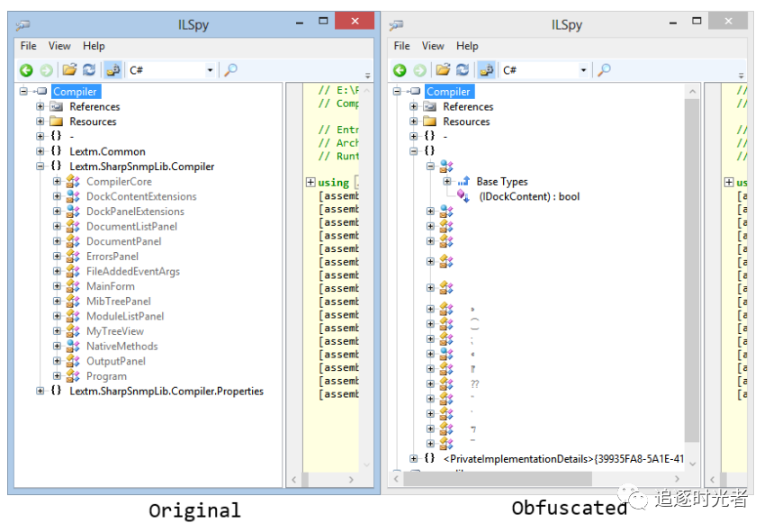Click Search magnifier icon in right ILSpy toolbar

(604, 70)
